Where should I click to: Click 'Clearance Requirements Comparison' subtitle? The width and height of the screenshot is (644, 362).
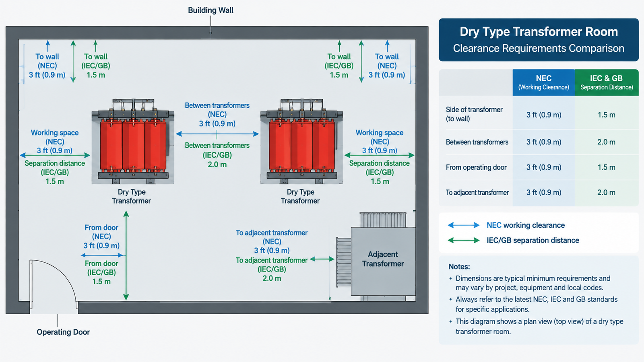pyautogui.click(x=539, y=48)
